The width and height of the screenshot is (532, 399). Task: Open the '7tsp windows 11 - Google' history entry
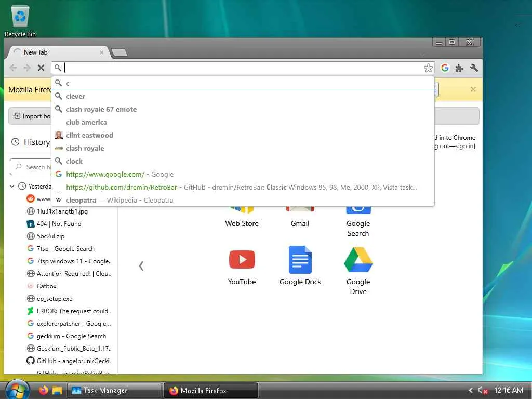69,261
